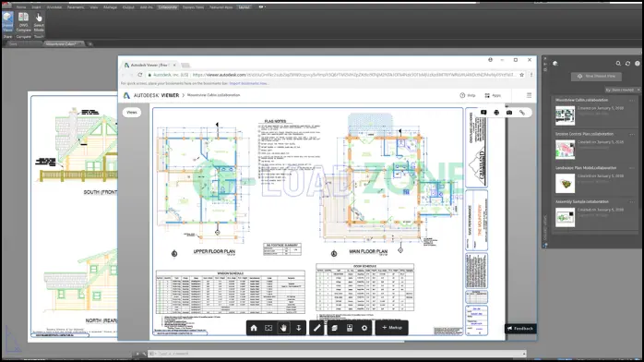Activate the Select Mode touch tool
The height and width of the screenshot is (362, 644).
point(39,22)
